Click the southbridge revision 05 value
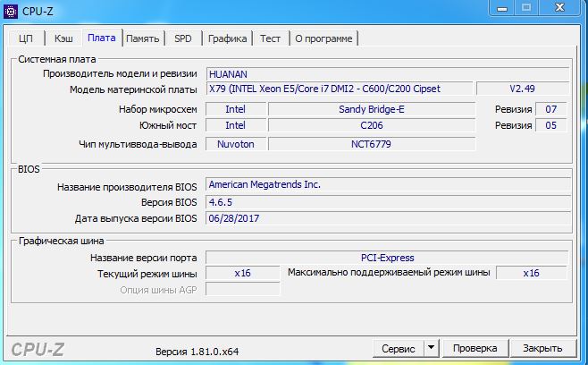 click(x=550, y=125)
